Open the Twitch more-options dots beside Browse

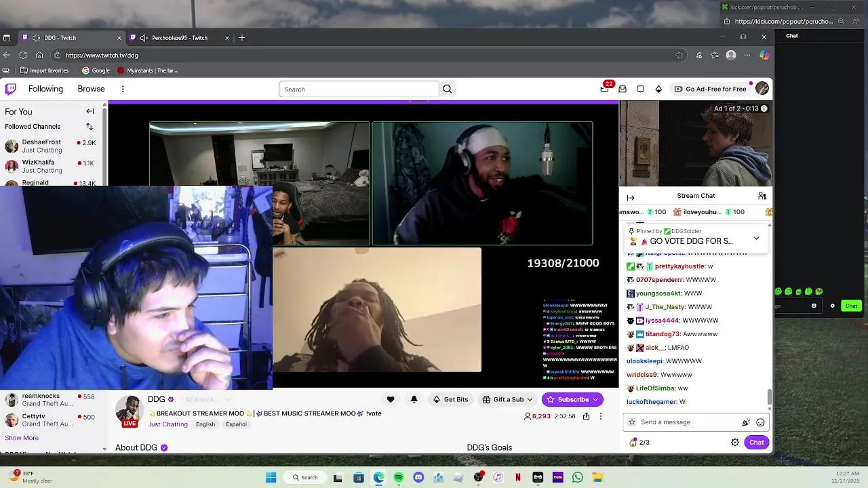point(123,89)
